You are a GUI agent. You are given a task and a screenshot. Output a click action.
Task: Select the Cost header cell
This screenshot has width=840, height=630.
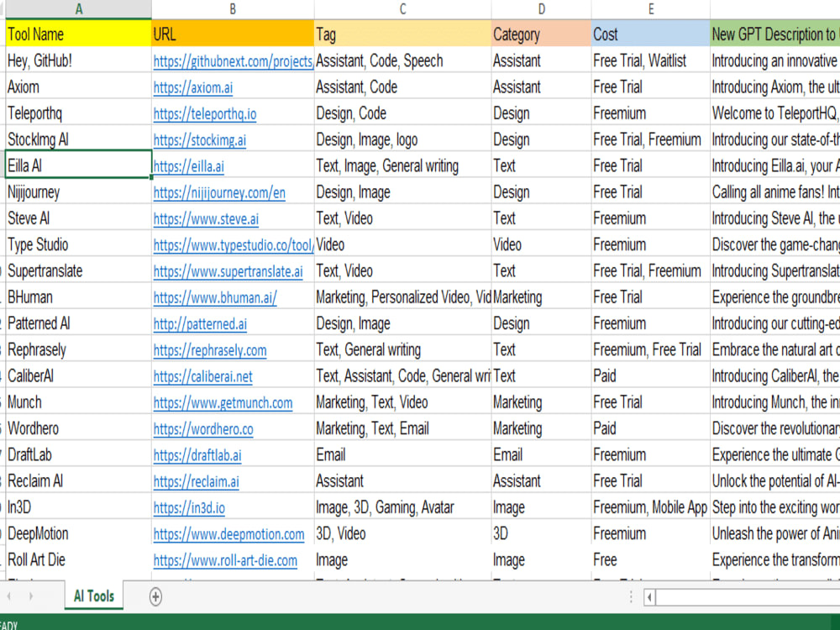tap(650, 34)
